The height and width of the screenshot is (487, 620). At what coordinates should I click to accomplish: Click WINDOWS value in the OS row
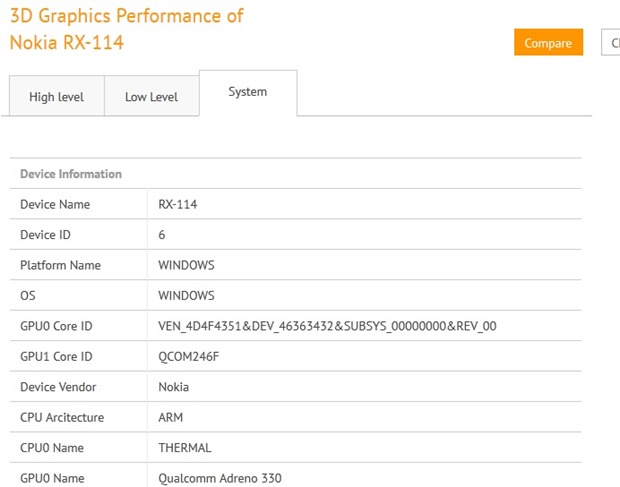click(186, 296)
